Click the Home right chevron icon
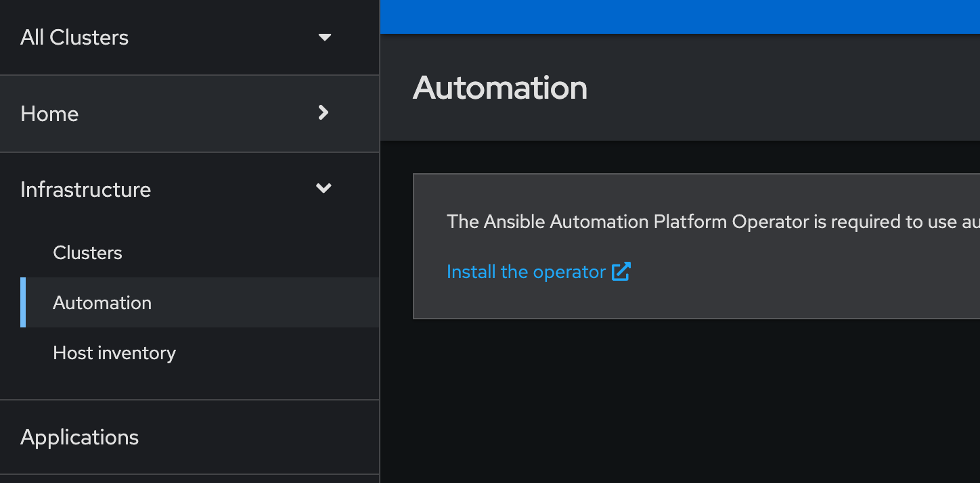980x483 pixels. (324, 113)
